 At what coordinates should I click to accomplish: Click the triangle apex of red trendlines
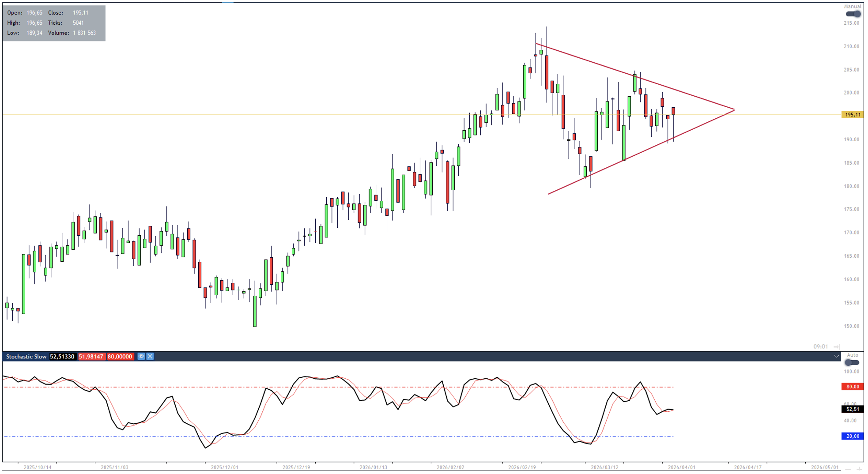734,109
